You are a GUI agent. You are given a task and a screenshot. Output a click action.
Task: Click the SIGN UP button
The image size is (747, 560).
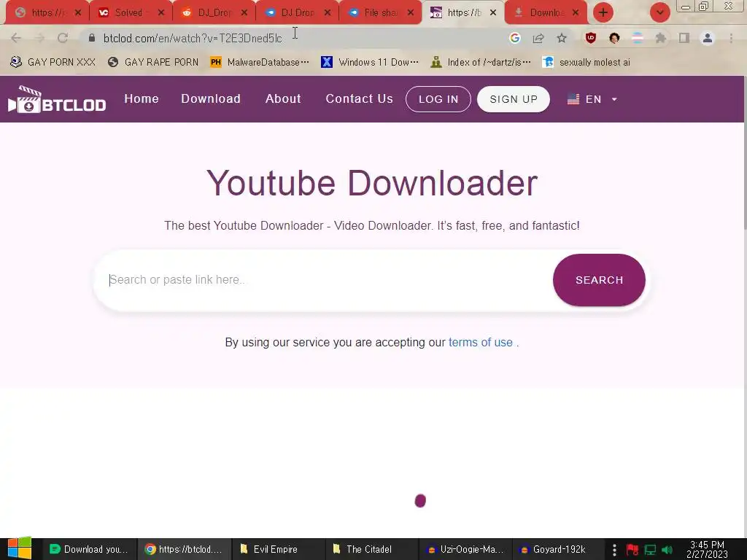coord(514,99)
